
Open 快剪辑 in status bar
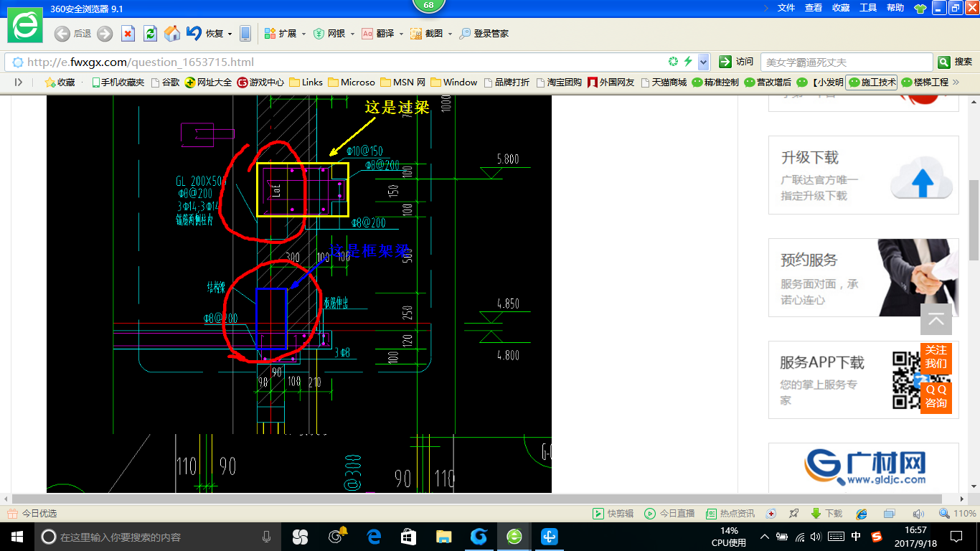tap(613, 514)
